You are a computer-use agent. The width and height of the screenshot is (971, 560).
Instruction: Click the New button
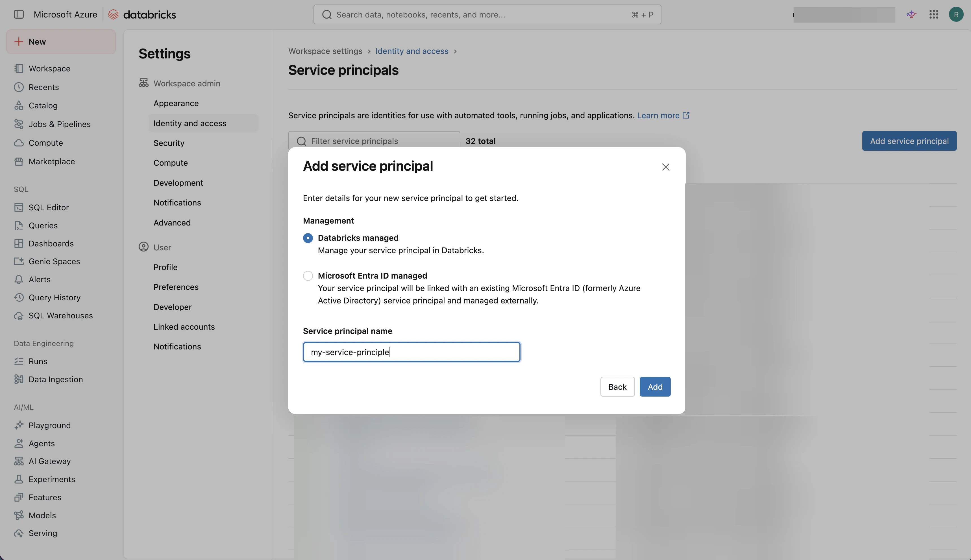pos(61,41)
